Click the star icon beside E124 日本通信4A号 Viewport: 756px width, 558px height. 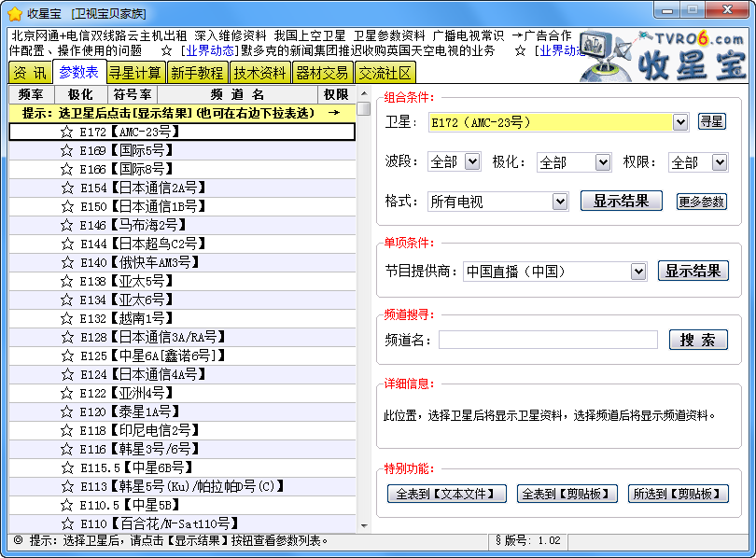(67, 374)
